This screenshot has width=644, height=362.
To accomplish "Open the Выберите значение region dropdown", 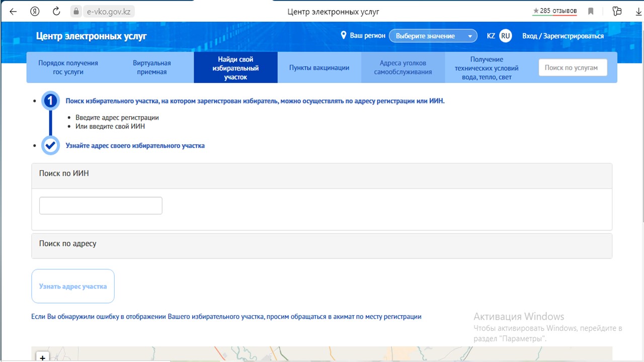I will [x=433, y=36].
